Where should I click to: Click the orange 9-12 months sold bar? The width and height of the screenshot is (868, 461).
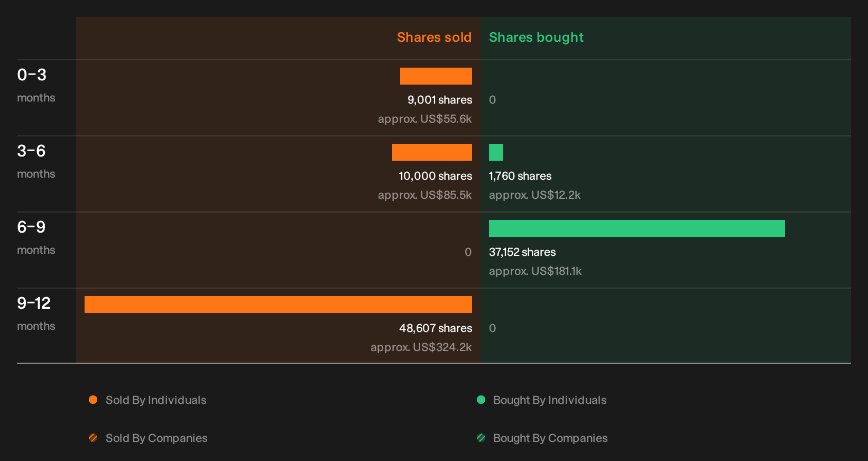point(278,305)
